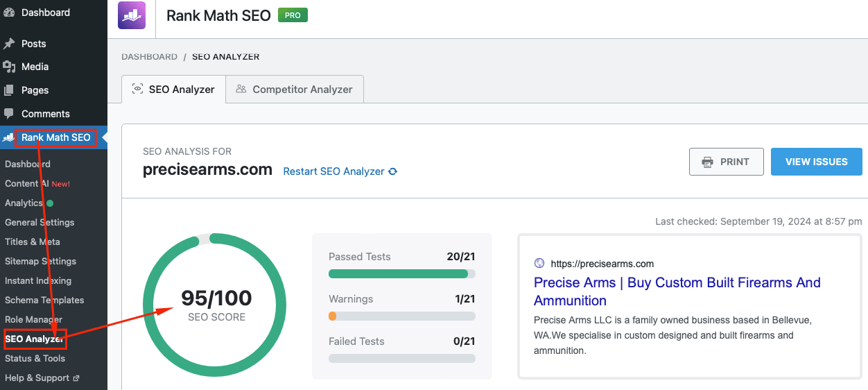Open General Settings in Rank Math submenu
The width and height of the screenshot is (868, 390).
point(40,223)
